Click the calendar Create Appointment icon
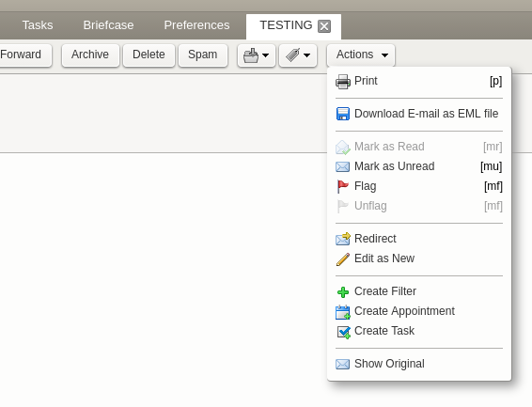This screenshot has width=532, height=407. tap(343, 312)
